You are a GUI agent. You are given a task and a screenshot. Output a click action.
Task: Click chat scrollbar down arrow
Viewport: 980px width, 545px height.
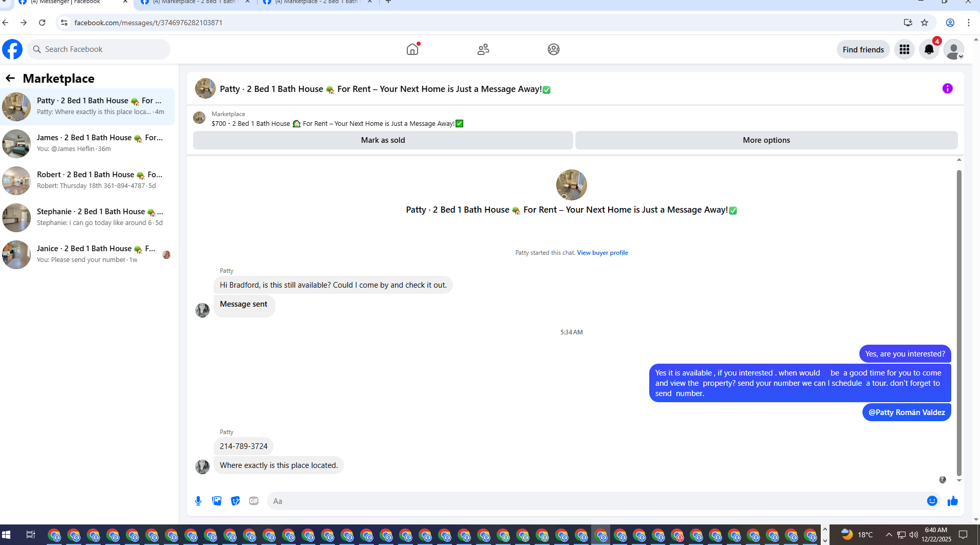click(959, 481)
